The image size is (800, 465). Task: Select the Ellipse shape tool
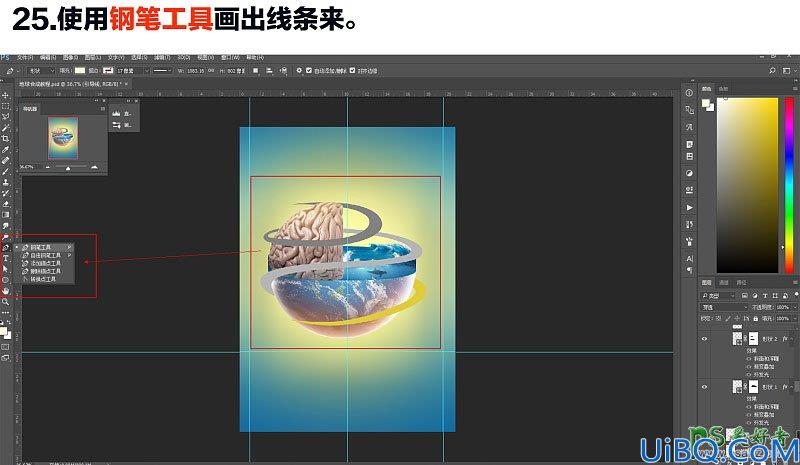point(6,280)
